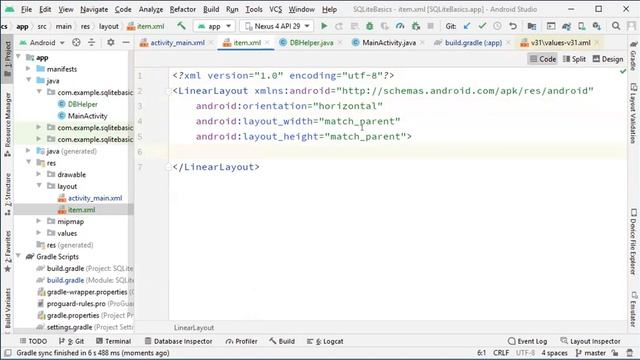Show Git history clock icon

point(497,26)
